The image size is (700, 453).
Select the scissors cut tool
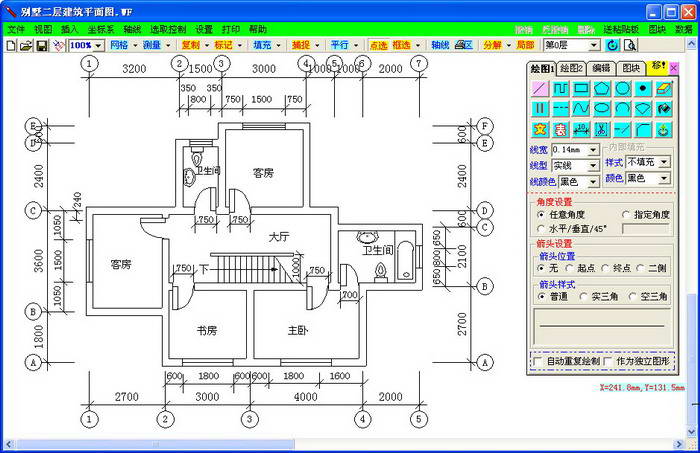point(601,129)
